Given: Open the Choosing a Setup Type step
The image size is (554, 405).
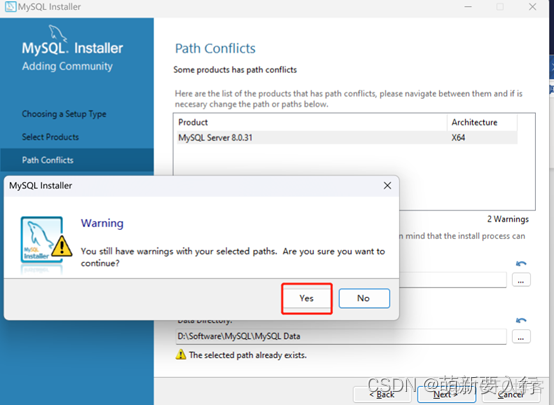Looking at the screenshot, I should pyautogui.click(x=64, y=114).
